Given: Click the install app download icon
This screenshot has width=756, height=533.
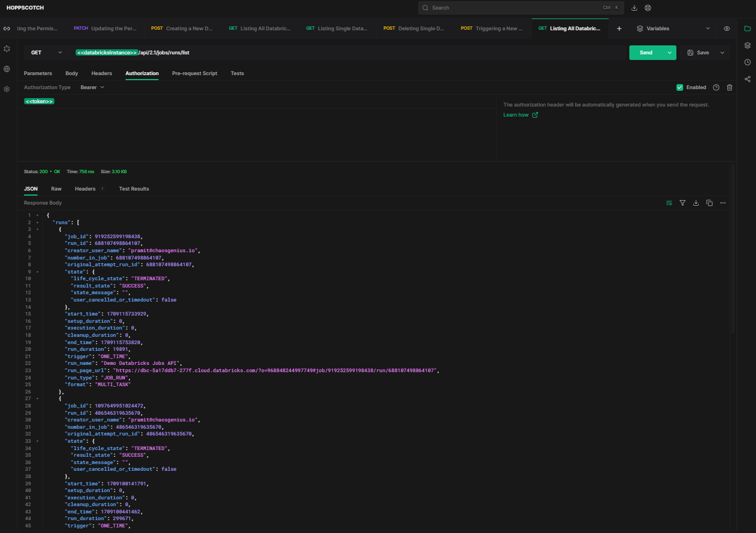Looking at the screenshot, I should coord(634,8).
